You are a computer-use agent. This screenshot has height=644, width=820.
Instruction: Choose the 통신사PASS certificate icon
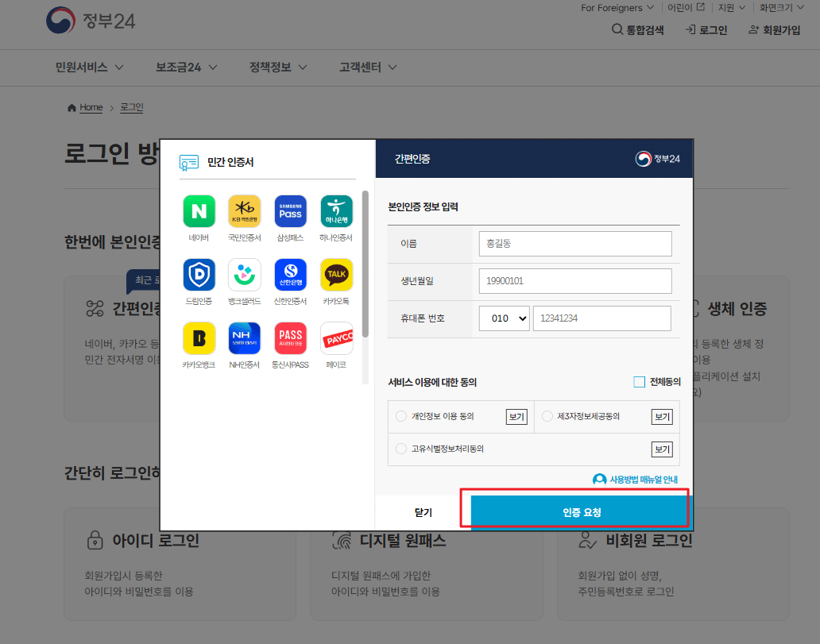290,337
